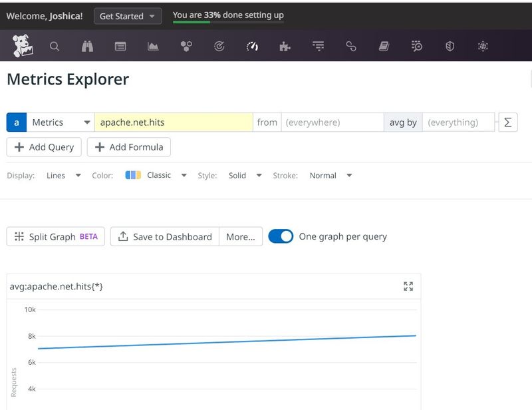Click the setup progress 33% link

click(x=228, y=15)
